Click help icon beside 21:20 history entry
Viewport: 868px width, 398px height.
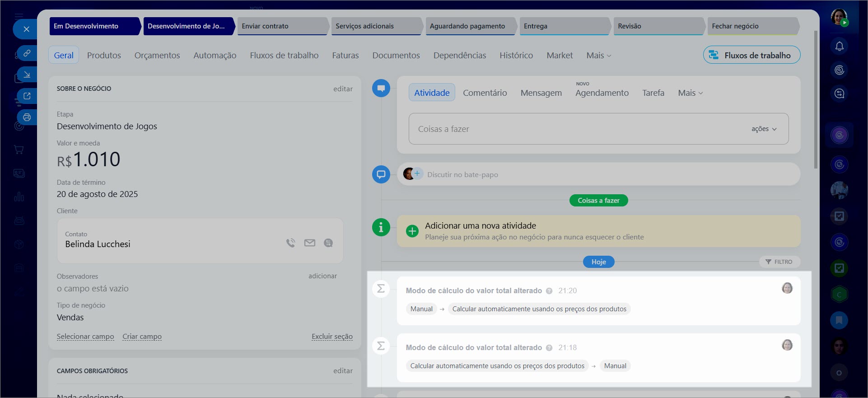coord(549,291)
